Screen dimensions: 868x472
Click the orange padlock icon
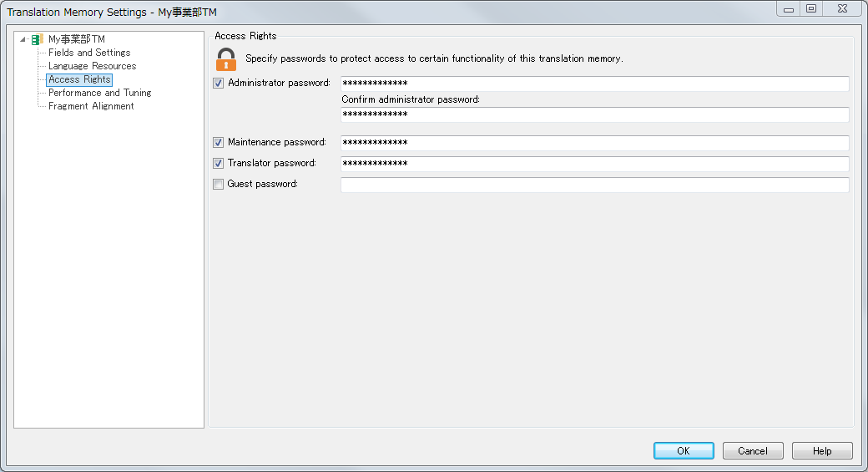coord(226,59)
